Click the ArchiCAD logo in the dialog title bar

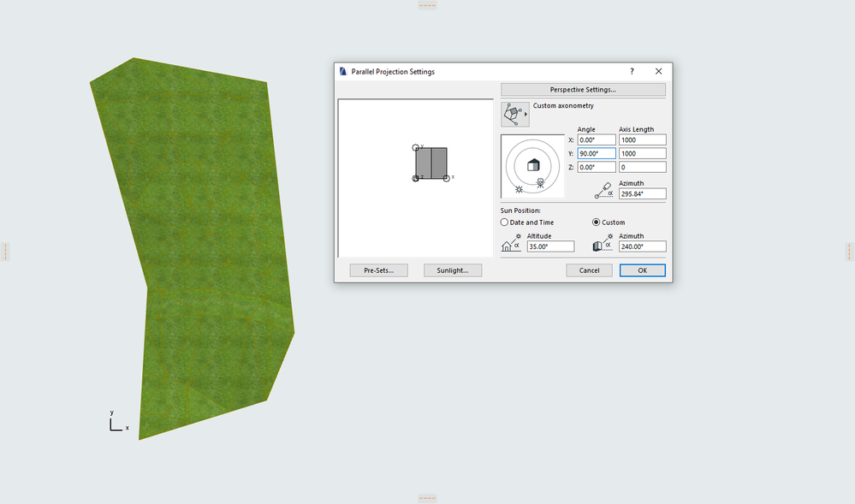tap(342, 72)
